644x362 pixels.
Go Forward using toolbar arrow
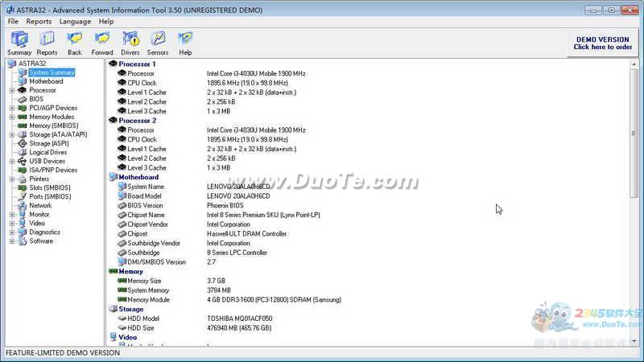[x=102, y=43]
